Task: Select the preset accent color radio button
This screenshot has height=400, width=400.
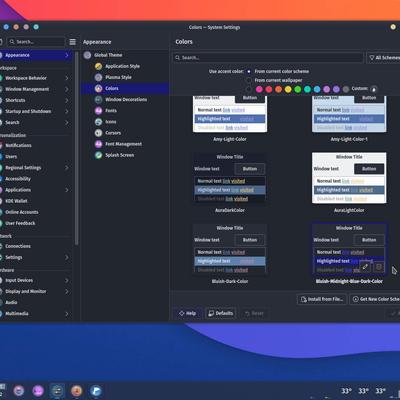Action: coord(249,89)
